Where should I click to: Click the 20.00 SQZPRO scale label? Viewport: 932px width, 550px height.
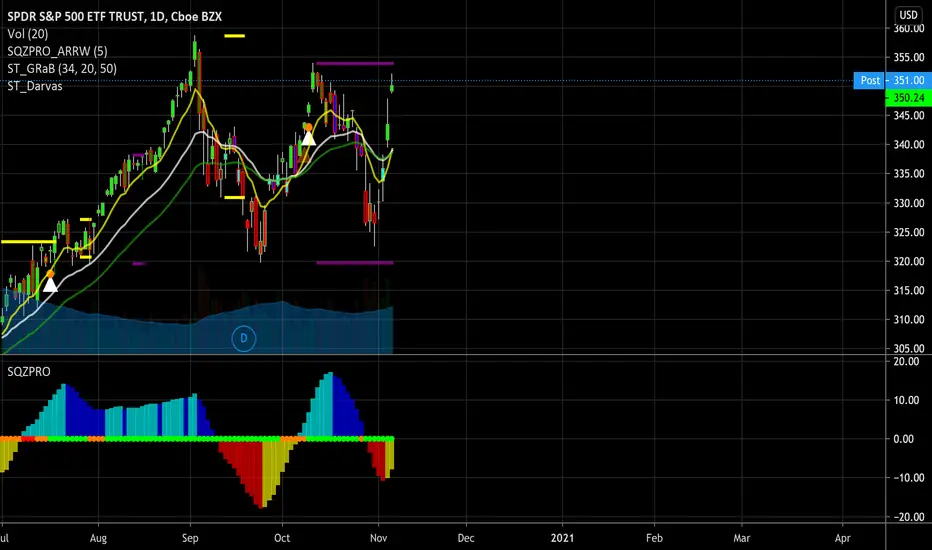(x=906, y=362)
